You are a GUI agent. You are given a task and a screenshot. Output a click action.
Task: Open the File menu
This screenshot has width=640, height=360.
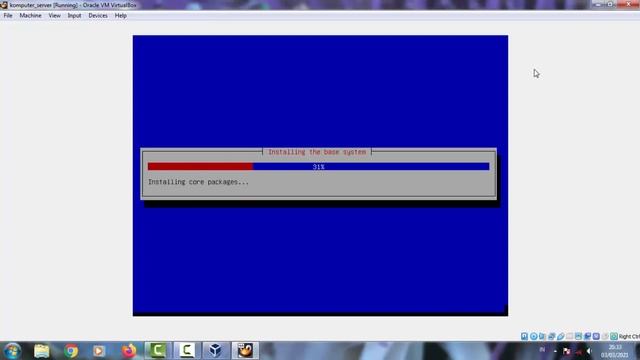point(8,16)
